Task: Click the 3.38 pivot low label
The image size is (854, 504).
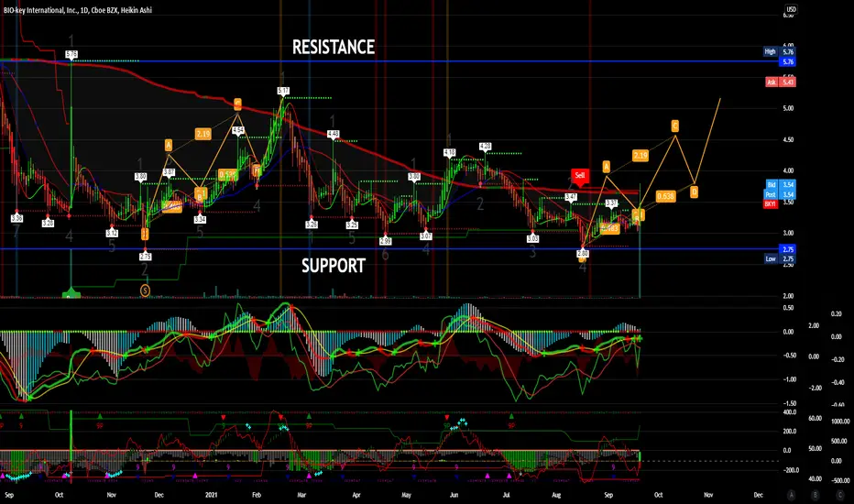Action: [16, 218]
